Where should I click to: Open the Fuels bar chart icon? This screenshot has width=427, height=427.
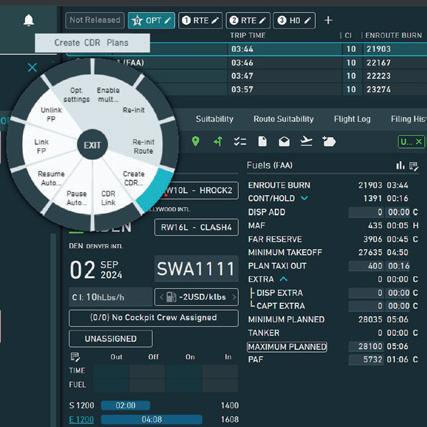click(400, 165)
